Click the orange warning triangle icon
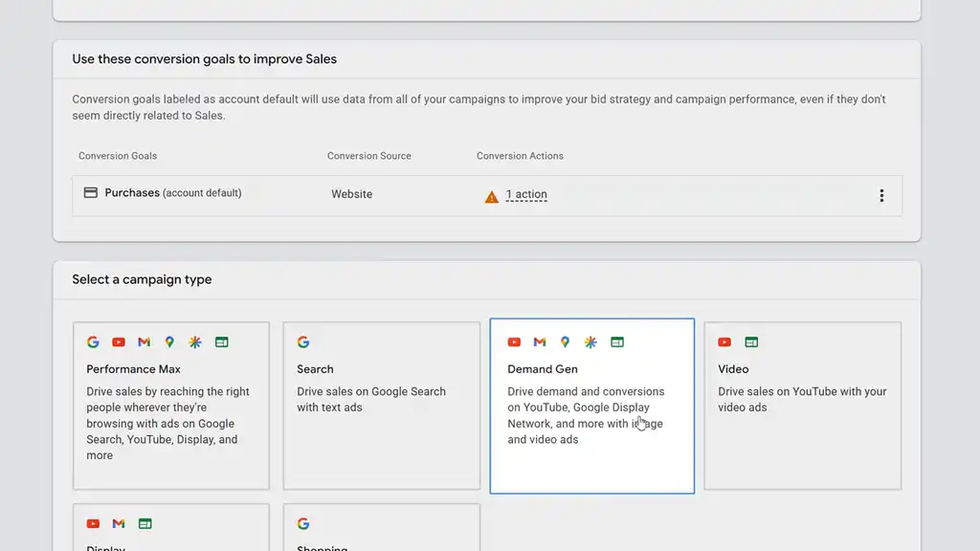Screen dimensions: 980x551 point(492,197)
